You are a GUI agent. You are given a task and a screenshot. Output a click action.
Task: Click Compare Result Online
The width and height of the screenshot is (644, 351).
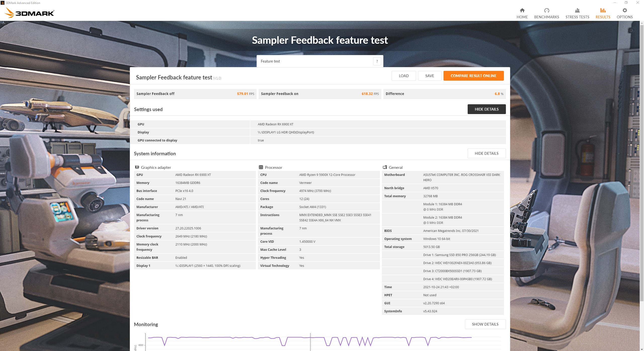[x=473, y=76]
